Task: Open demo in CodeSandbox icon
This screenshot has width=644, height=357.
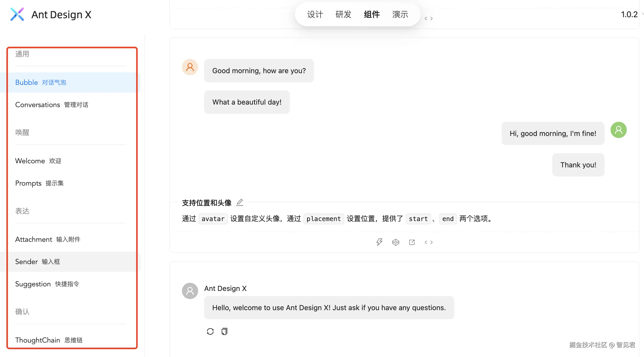Action: [x=395, y=242]
